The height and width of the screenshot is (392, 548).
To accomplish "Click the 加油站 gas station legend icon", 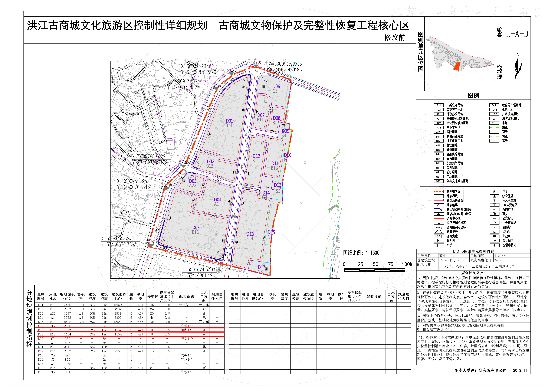I will point(494,232).
